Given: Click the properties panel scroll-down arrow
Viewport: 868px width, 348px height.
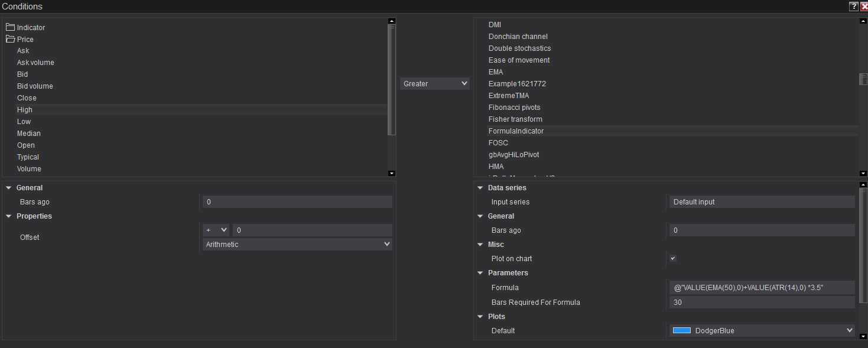Looking at the screenshot, I should click(x=863, y=336).
